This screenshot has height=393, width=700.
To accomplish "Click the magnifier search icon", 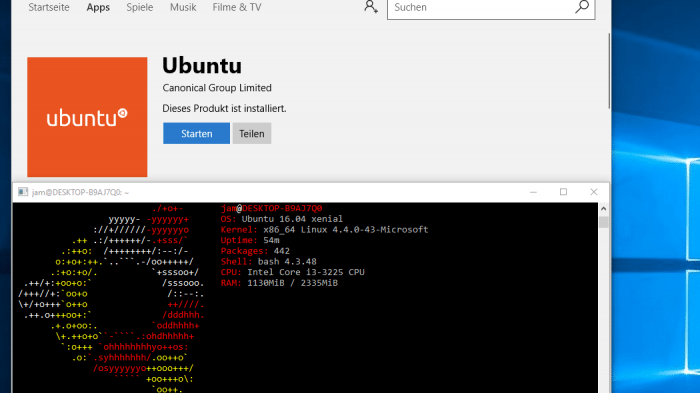I will click(582, 7).
